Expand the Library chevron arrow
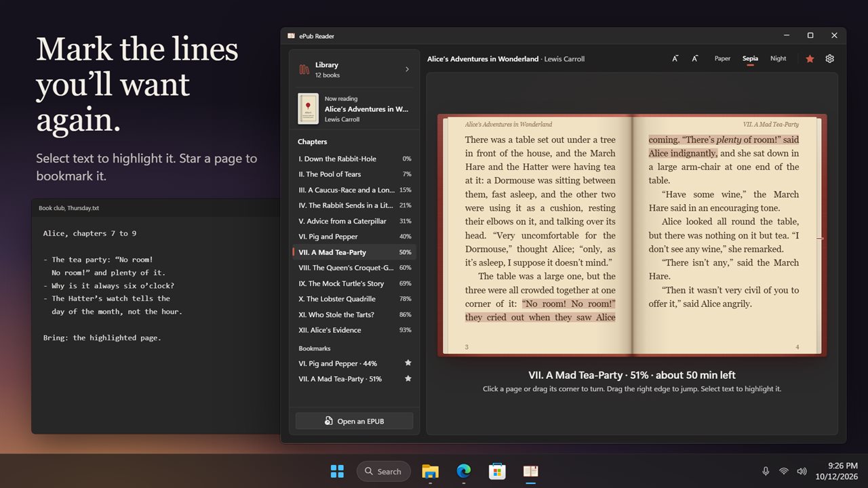Image resolution: width=868 pixels, height=488 pixels. (407, 69)
